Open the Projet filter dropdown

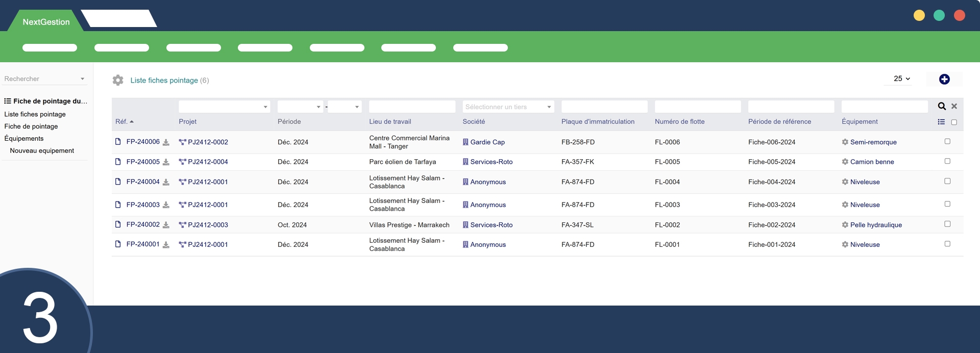click(224, 107)
